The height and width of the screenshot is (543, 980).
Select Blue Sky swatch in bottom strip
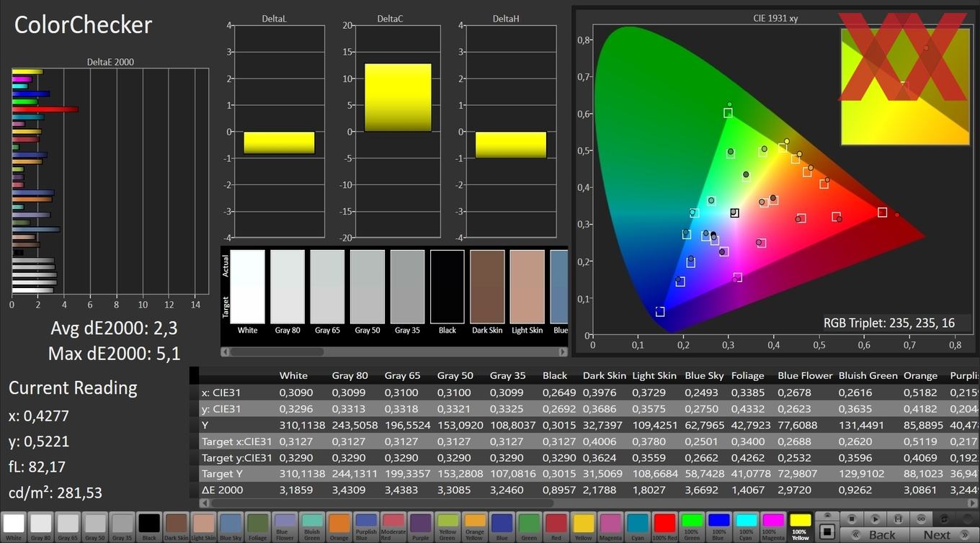coord(231,526)
